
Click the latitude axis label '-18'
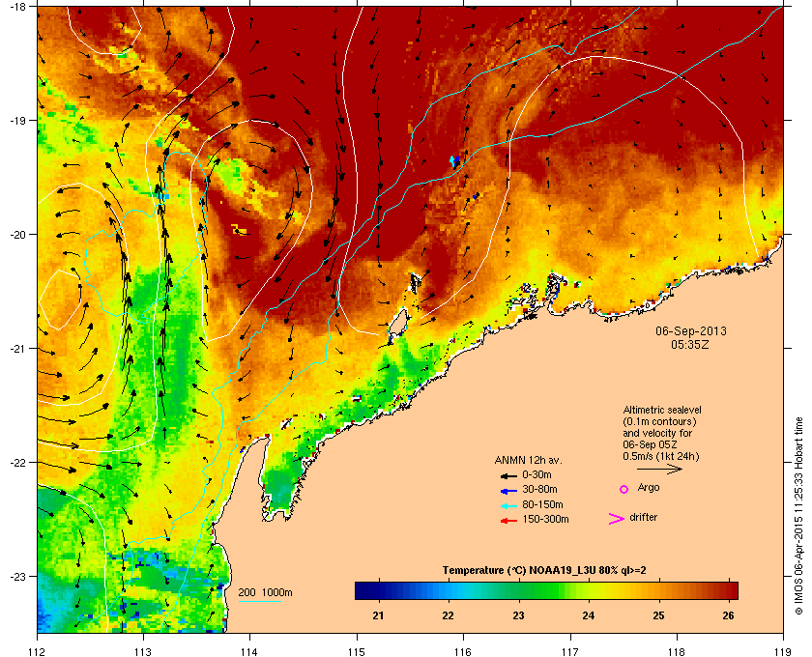point(17,6)
